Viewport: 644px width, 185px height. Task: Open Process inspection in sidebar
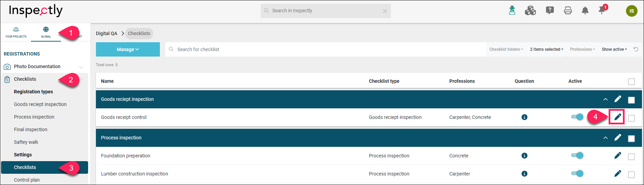click(x=34, y=117)
